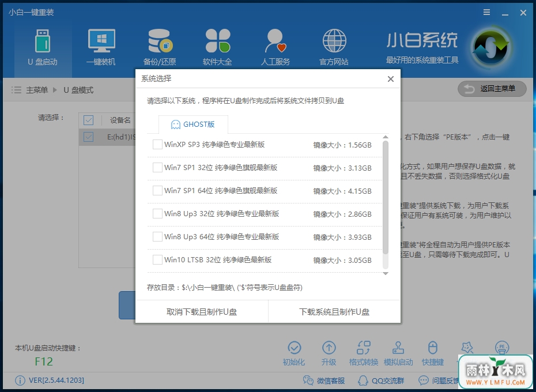
Task: Click 下载系统且制作U盘 button
Action: click(334, 312)
